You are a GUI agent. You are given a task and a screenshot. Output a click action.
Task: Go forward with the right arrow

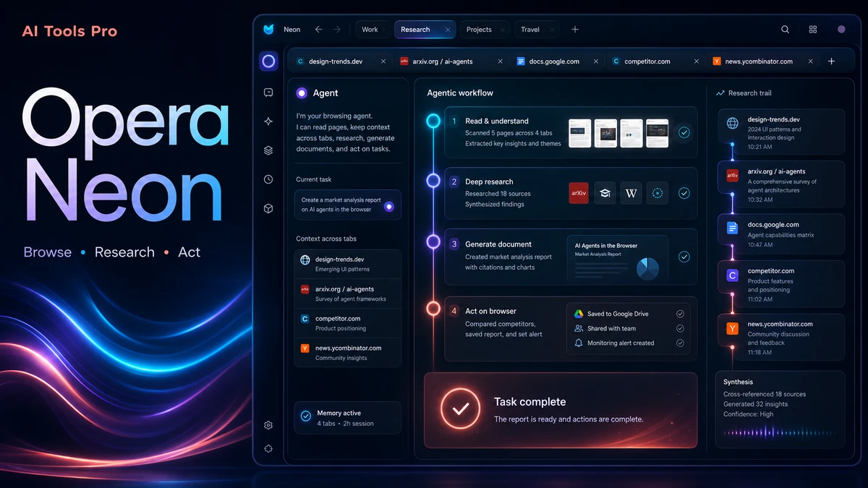point(336,30)
